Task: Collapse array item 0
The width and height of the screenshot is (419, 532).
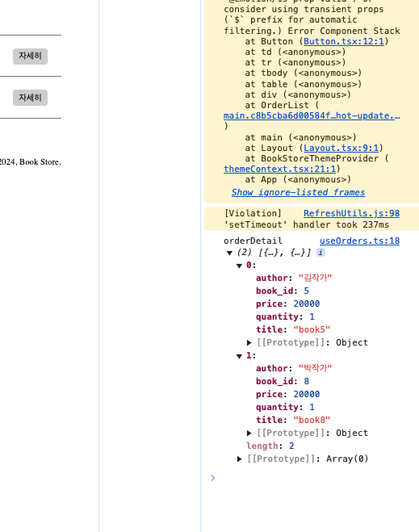Action: pos(239,266)
